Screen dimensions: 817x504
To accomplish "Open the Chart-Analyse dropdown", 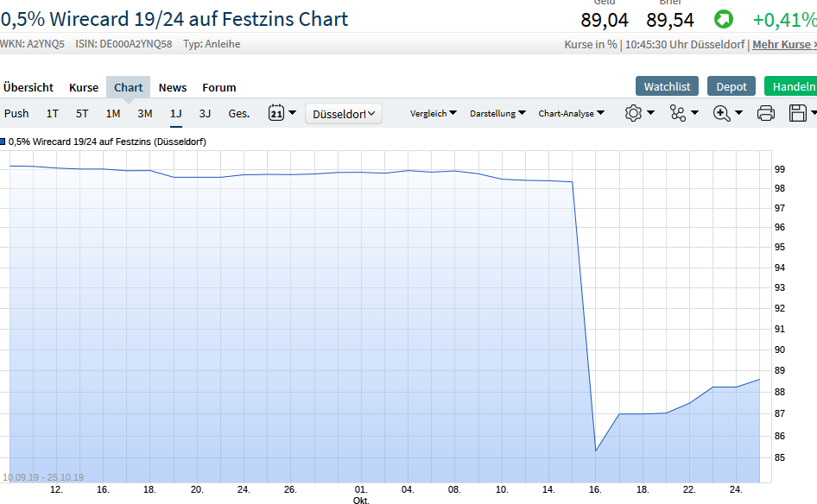I will point(571,113).
